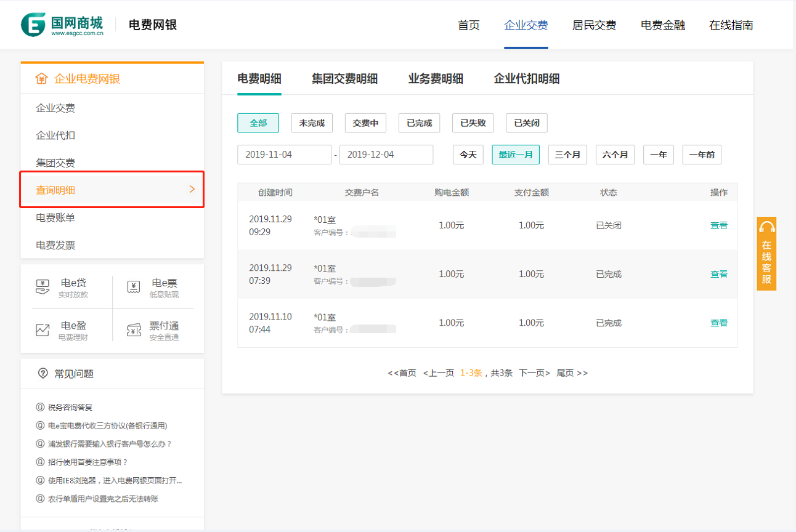The height and width of the screenshot is (532, 796).
Task: Select the 一年 date range
Action: [x=659, y=155]
